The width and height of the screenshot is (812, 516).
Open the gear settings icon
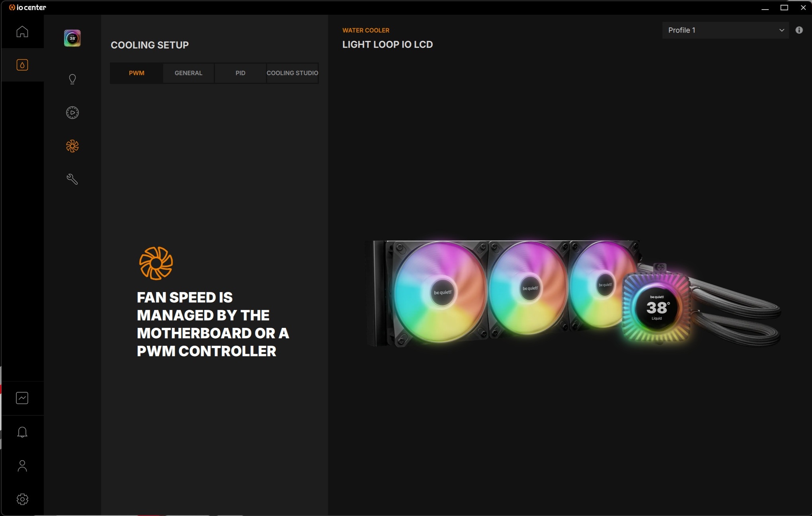(22, 499)
